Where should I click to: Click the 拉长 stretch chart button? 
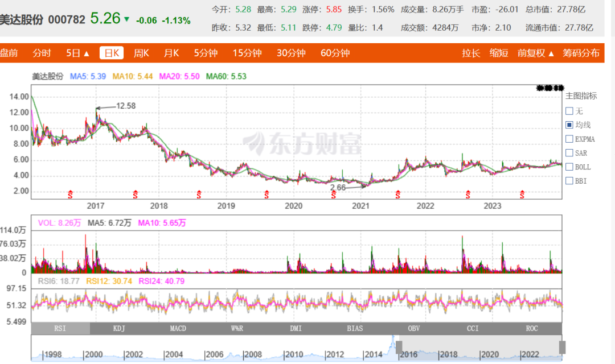(471, 53)
